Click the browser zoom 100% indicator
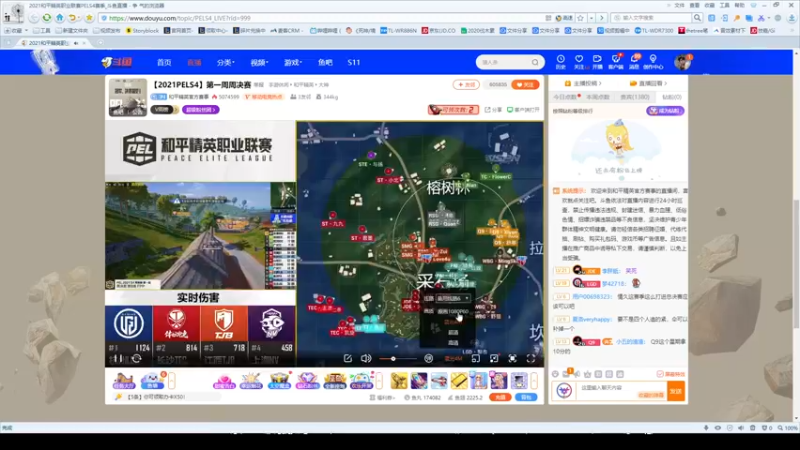This screenshot has width=800, height=450. coord(788,428)
